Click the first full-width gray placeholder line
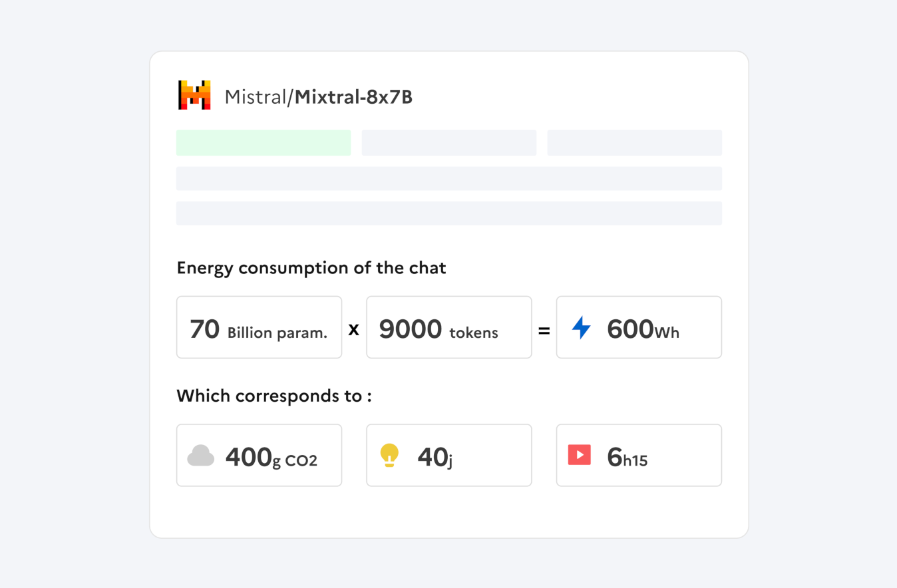 449,178
